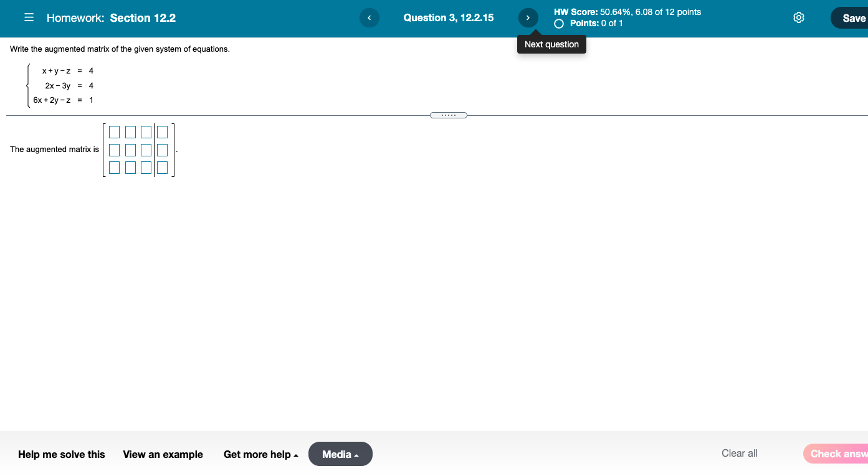Select matrix box in row 3, column 3
The image size is (868, 476).
coord(146,167)
